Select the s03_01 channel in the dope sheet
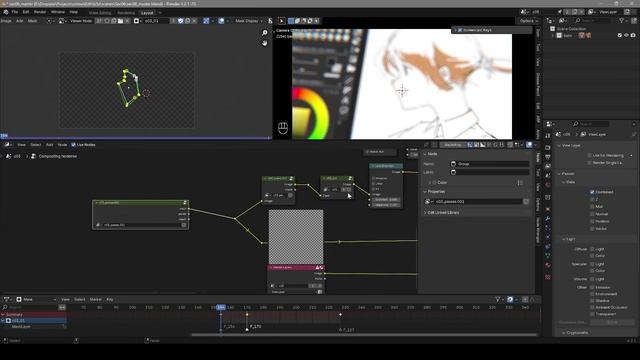 [33, 321]
